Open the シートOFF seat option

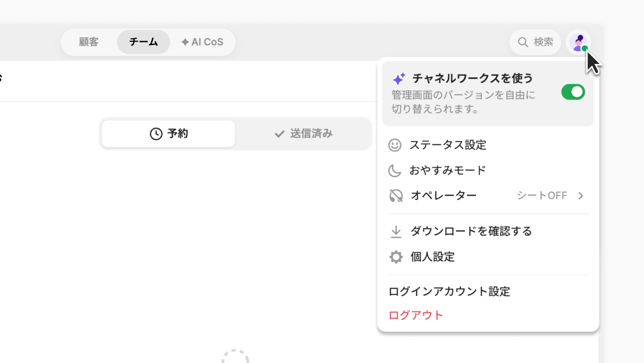point(542,196)
